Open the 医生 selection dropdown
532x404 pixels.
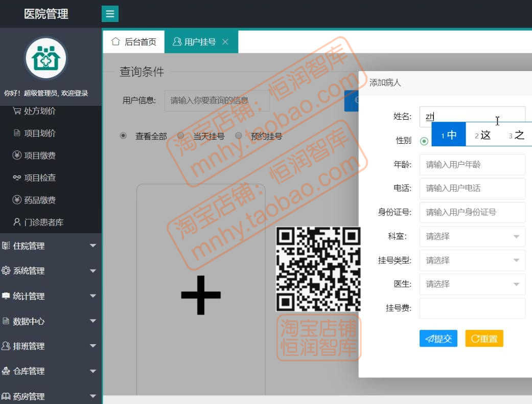click(471, 284)
